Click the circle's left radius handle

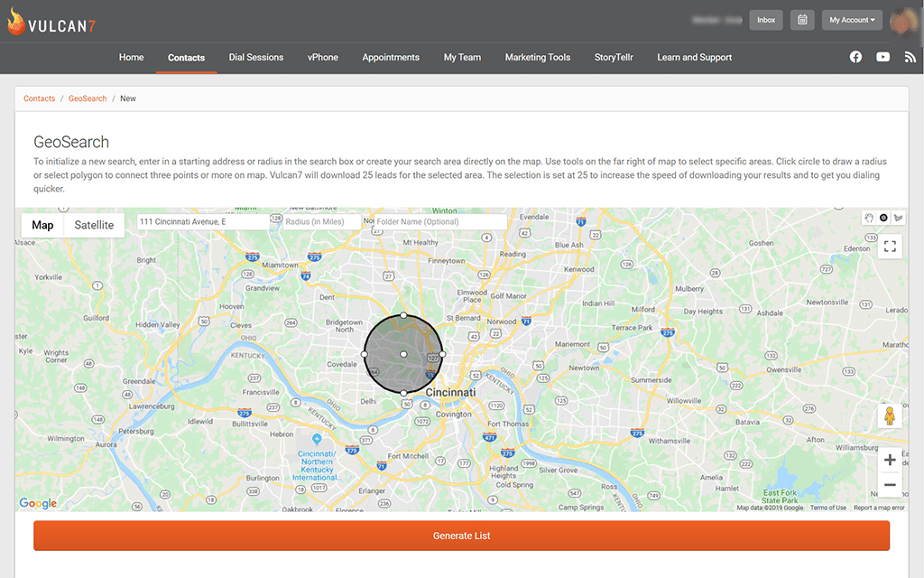pos(365,354)
